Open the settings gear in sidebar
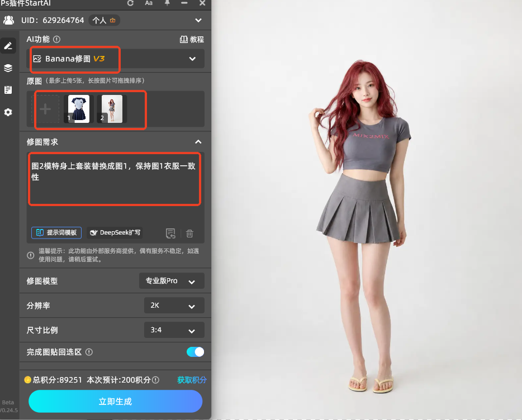Screen dimensions: 522x420 (x=8, y=112)
